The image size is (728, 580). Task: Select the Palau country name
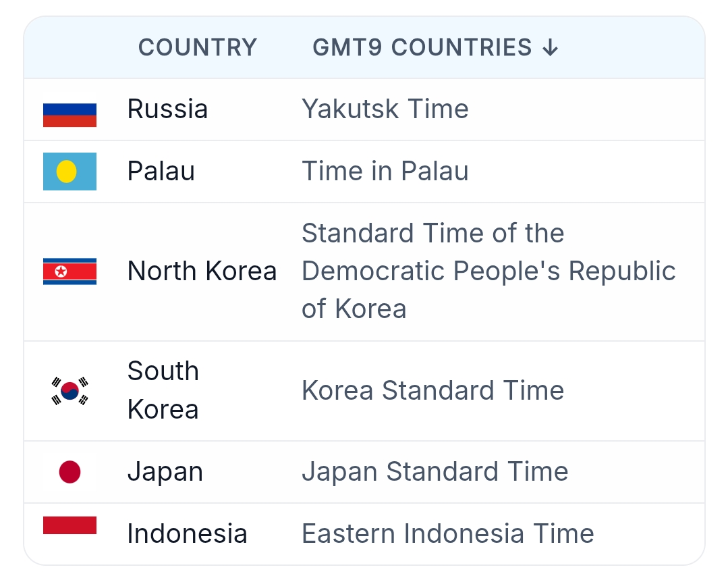point(161,172)
